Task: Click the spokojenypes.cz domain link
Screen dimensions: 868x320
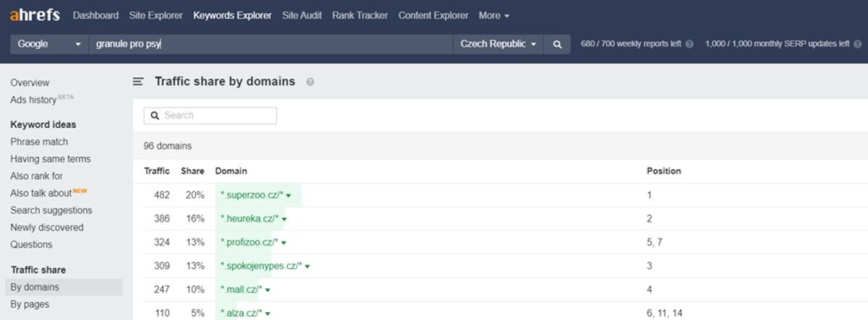Action: 261,267
